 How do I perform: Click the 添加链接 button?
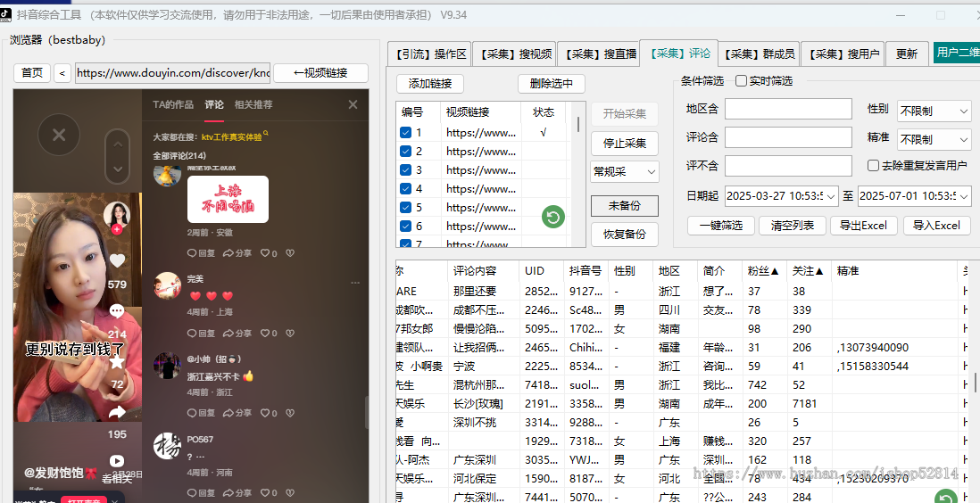click(430, 84)
